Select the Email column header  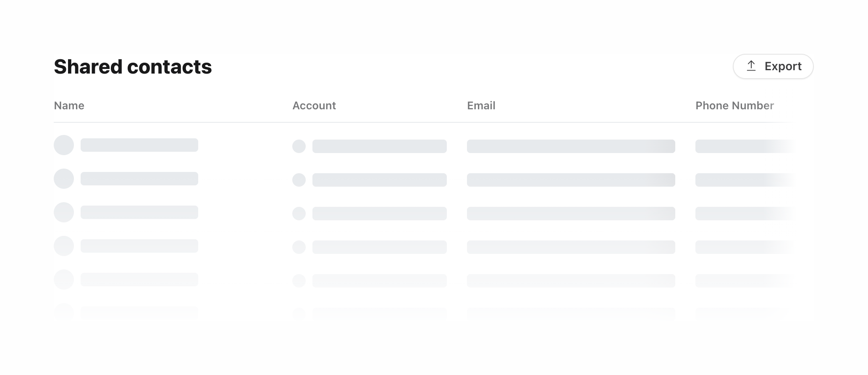pos(481,106)
